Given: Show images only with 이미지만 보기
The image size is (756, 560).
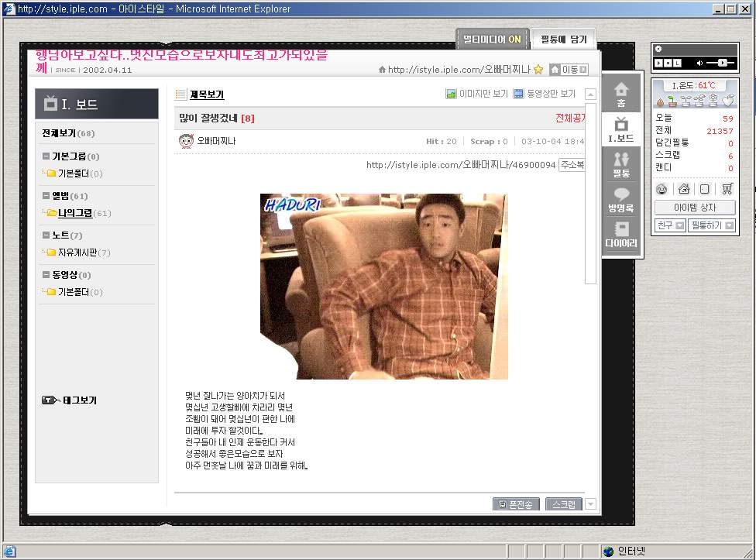Looking at the screenshot, I should (477, 94).
